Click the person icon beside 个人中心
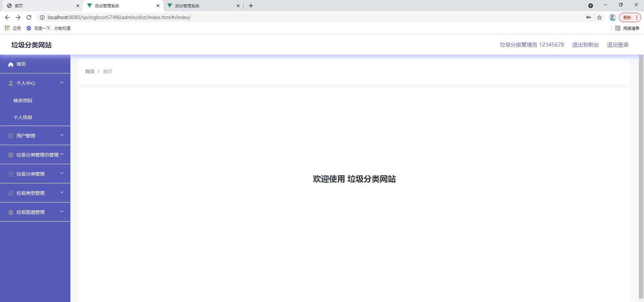The image size is (644, 302). click(x=11, y=83)
